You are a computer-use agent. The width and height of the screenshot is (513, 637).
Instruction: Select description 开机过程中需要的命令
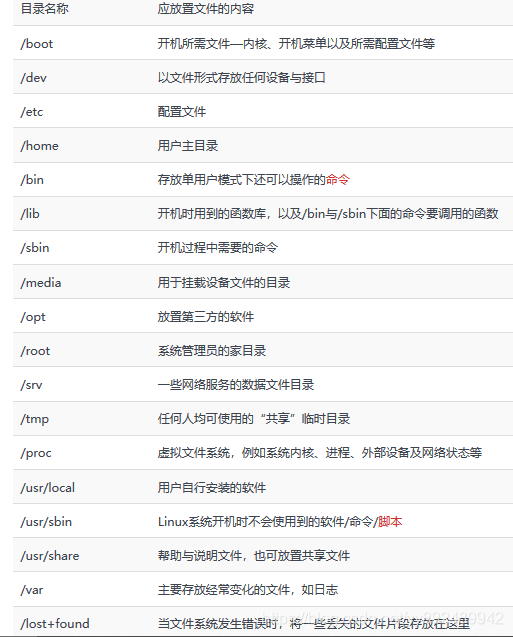pyautogui.click(x=218, y=247)
